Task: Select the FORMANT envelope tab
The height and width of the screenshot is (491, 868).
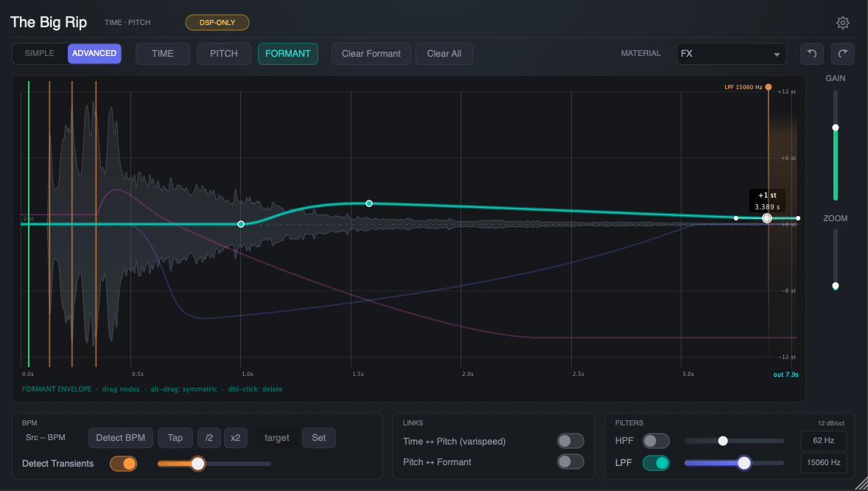Action: [x=288, y=54]
